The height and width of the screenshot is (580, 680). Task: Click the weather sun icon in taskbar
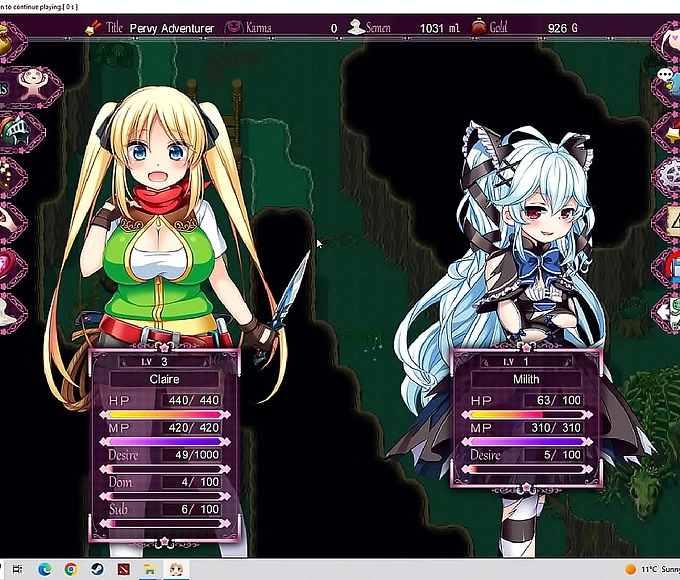tap(631, 569)
